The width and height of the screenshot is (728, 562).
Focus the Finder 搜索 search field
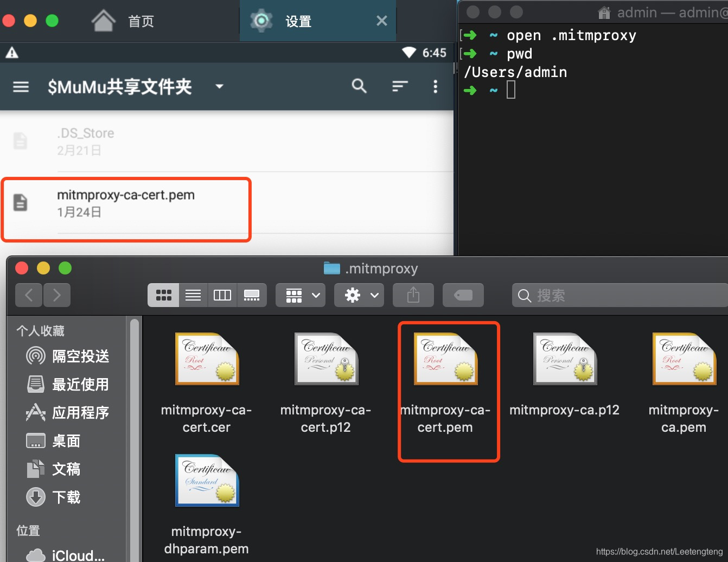tap(620, 295)
